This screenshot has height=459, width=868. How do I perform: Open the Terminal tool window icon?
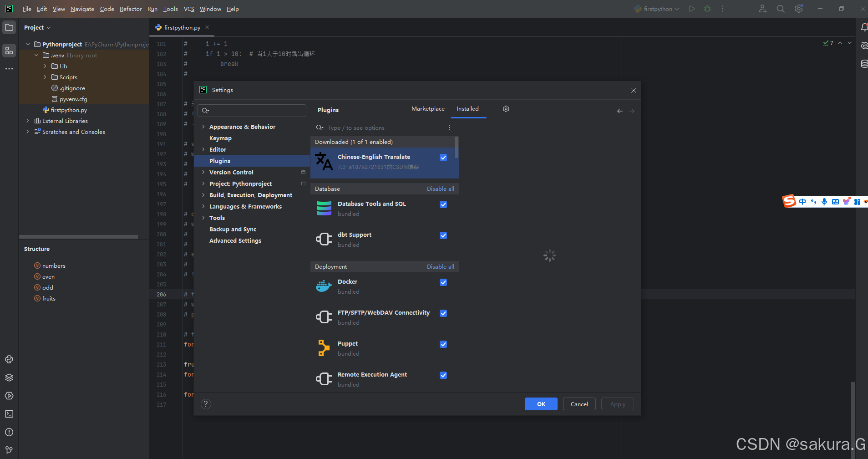tap(9, 414)
